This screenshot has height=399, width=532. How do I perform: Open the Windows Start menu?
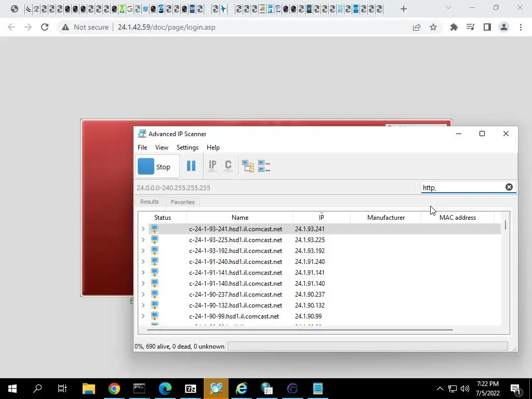tap(12, 389)
